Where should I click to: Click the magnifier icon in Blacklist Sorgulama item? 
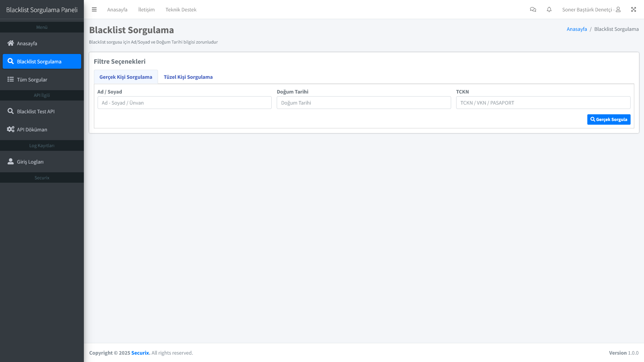click(x=11, y=61)
